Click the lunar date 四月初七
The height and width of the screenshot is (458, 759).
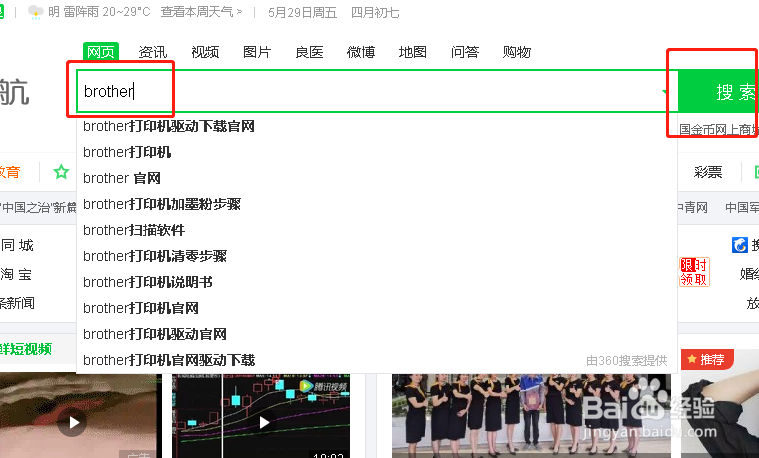[x=375, y=13]
